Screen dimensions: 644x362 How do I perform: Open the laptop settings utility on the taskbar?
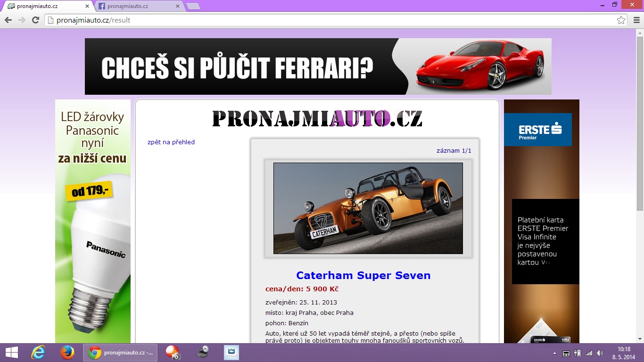click(202, 353)
